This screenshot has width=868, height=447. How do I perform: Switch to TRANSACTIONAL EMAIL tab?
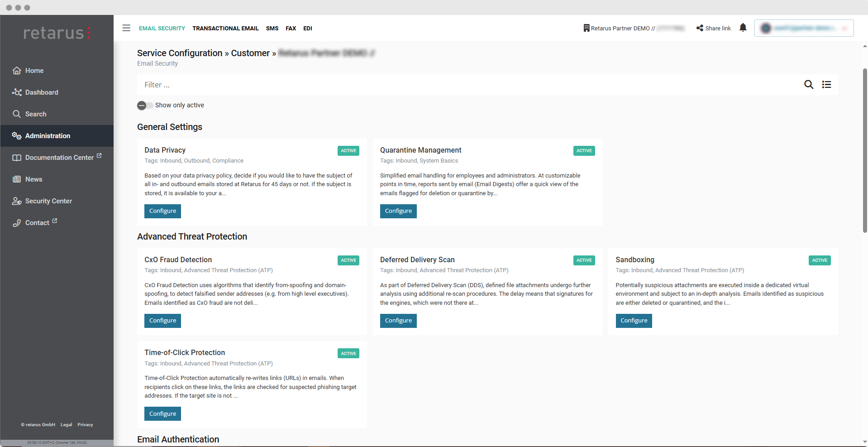point(225,28)
